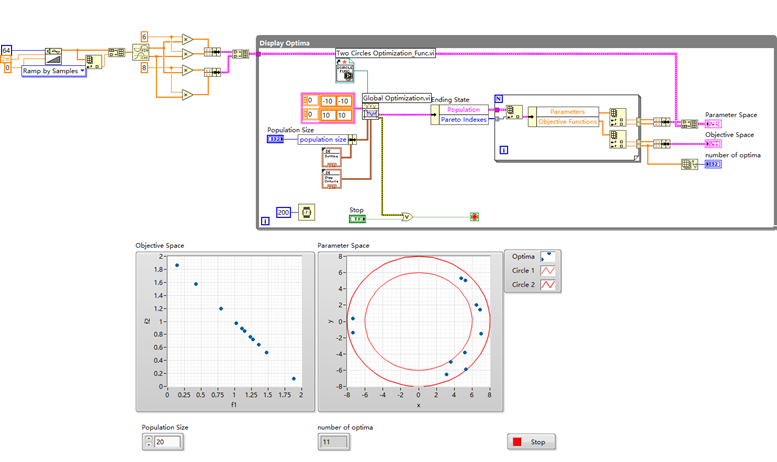Select the Parameters unbundle element
This screenshot has width=777, height=462.
[x=567, y=112]
